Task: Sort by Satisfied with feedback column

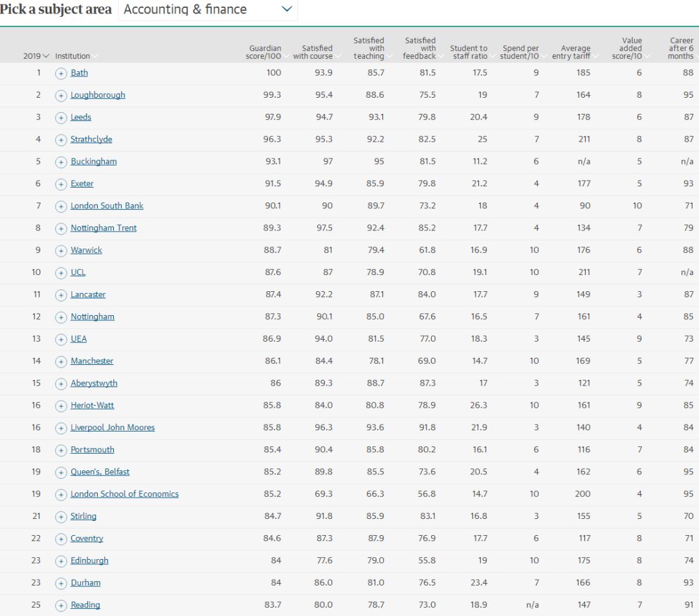Action: 423,48
